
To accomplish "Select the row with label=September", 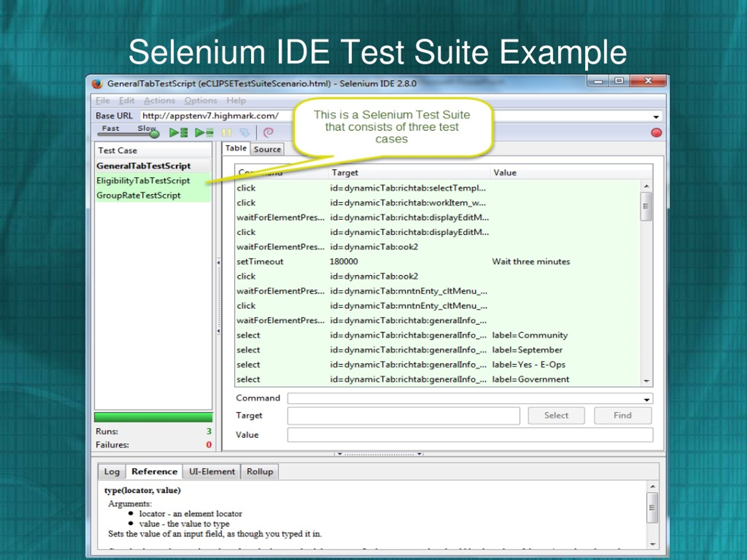I will tap(437, 350).
